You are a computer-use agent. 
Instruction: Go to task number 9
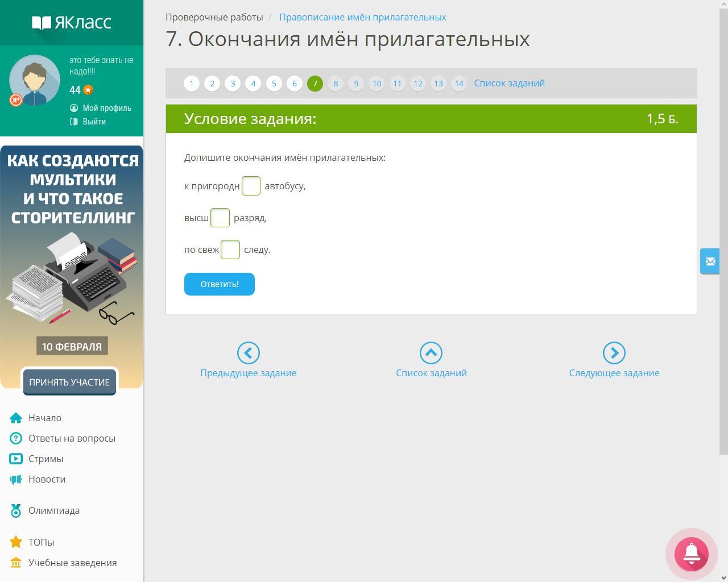click(x=356, y=84)
